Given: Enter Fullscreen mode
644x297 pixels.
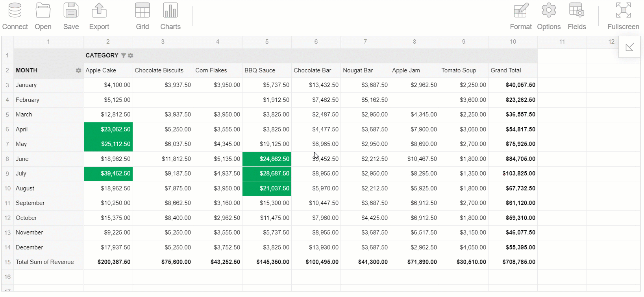Looking at the screenshot, I should pyautogui.click(x=623, y=16).
